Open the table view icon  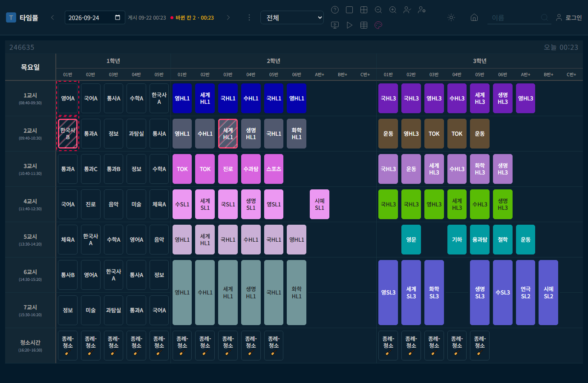click(x=364, y=25)
